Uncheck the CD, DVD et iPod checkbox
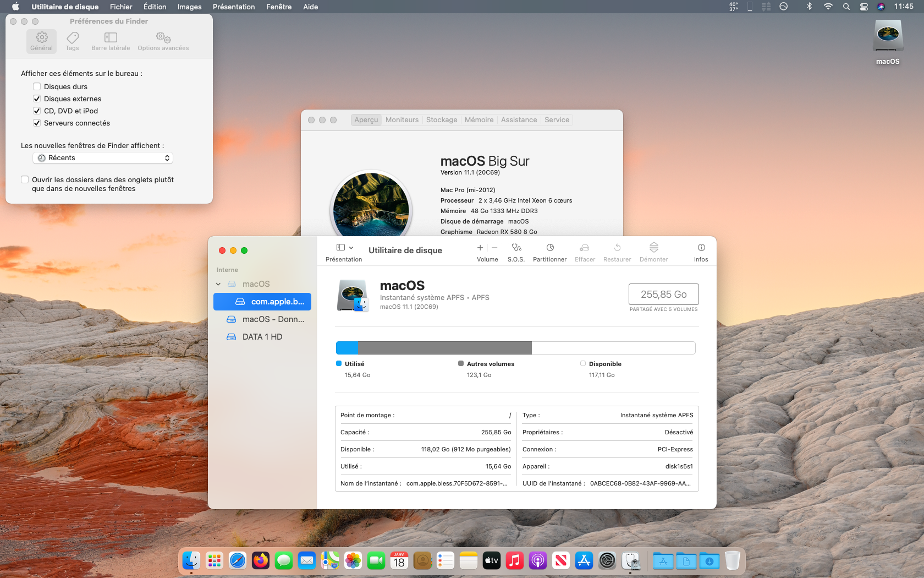The width and height of the screenshot is (924, 578). (x=37, y=111)
